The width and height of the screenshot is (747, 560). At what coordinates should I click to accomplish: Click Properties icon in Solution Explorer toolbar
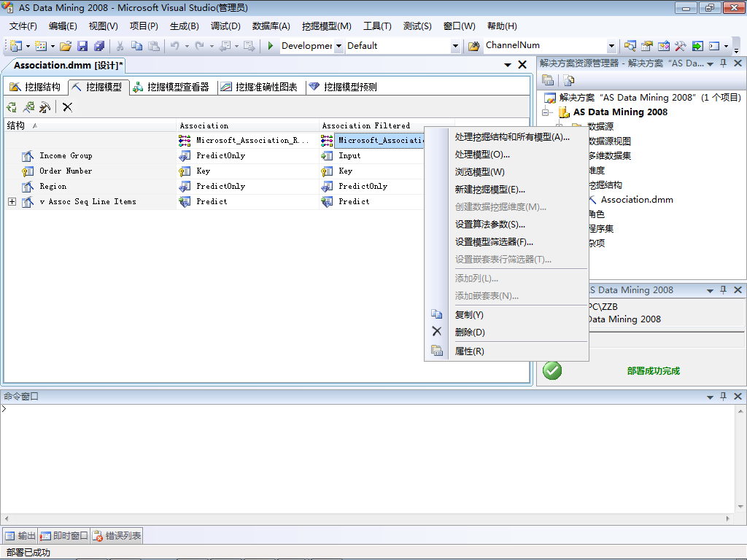[548, 80]
